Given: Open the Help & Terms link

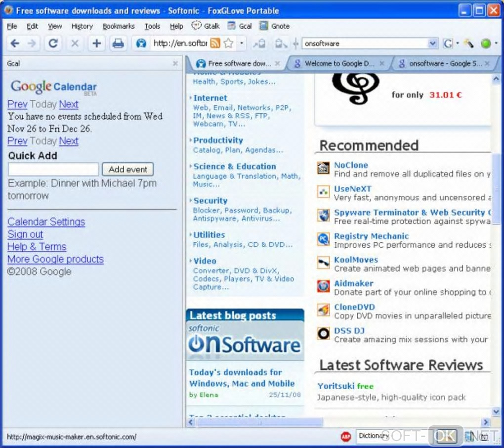Looking at the screenshot, I should pyautogui.click(x=37, y=247).
